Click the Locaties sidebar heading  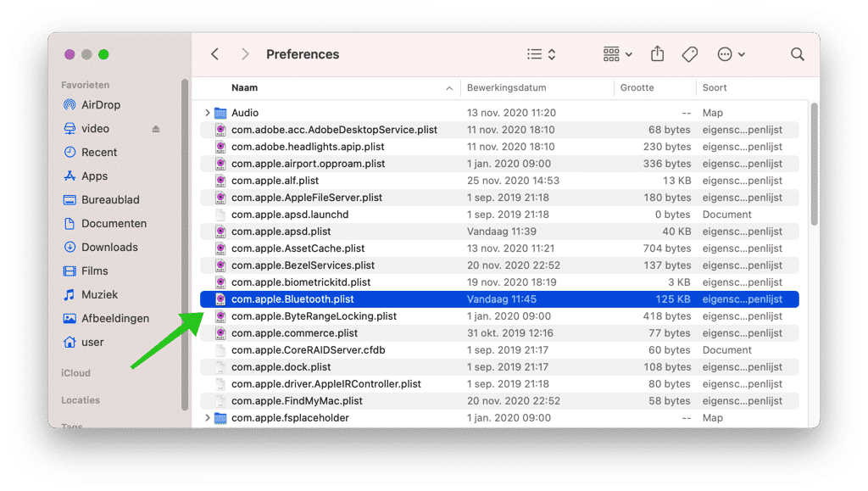click(81, 400)
